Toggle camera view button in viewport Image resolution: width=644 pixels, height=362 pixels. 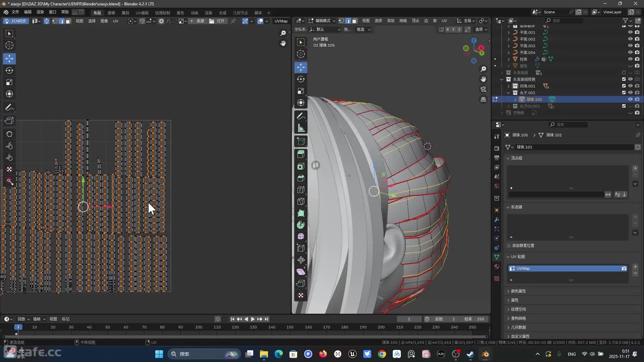click(483, 89)
